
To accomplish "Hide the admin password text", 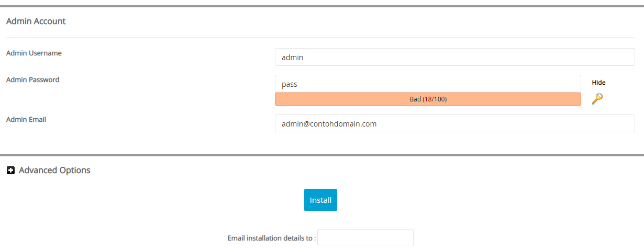I will pyautogui.click(x=598, y=83).
